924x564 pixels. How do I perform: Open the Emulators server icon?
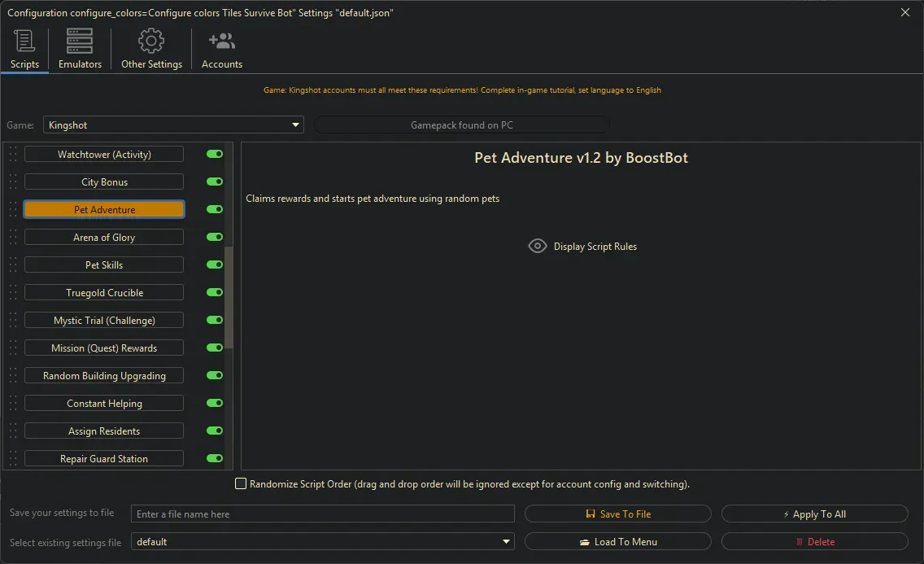[x=80, y=41]
